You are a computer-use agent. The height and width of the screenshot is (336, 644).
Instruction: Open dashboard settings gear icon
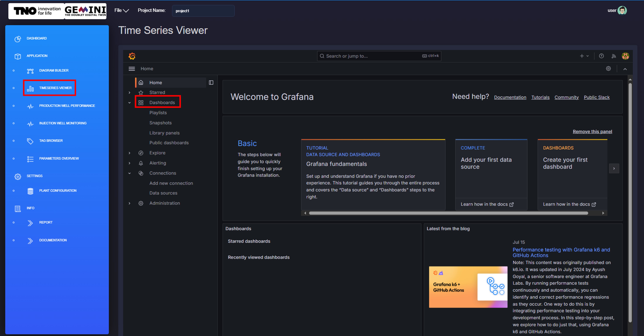608,69
